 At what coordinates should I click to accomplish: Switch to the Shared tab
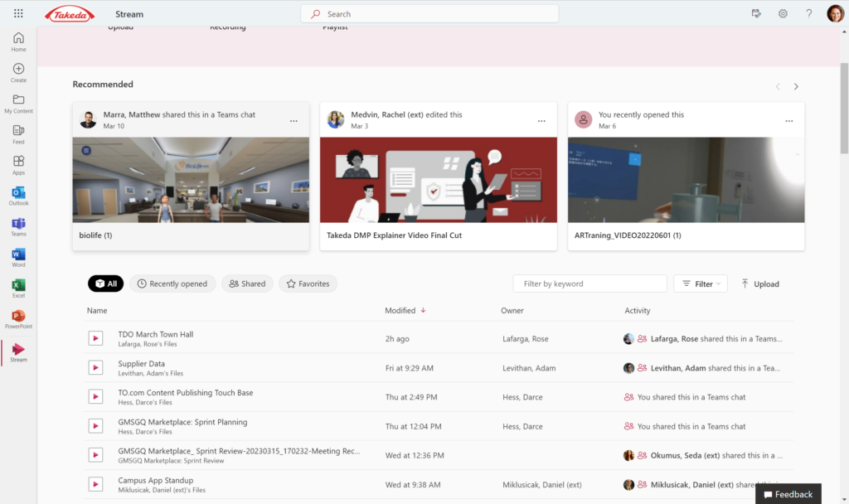tap(247, 283)
